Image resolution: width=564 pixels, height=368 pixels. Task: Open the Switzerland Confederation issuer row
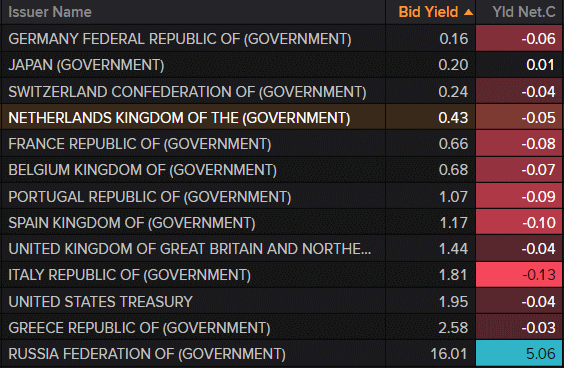point(282,91)
